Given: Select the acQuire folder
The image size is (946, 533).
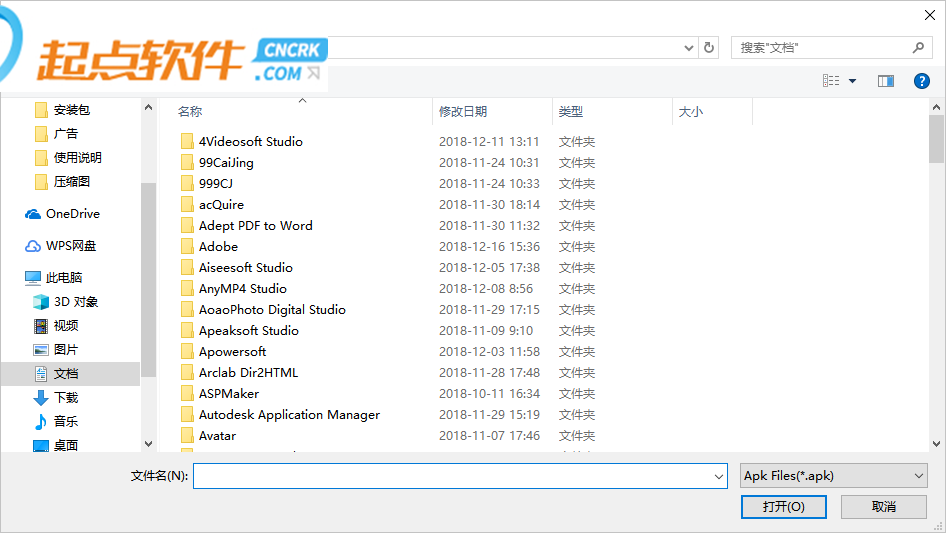Looking at the screenshot, I should tap(221, 205).
